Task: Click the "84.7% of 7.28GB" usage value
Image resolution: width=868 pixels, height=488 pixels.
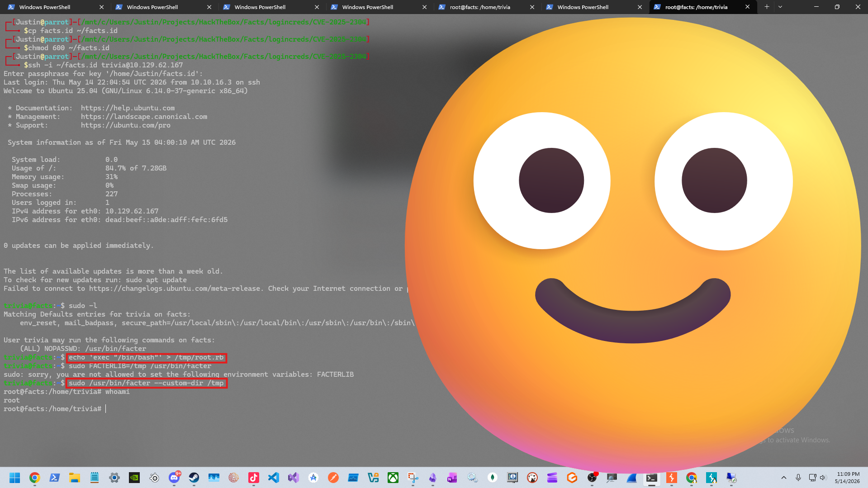Action: pyautogui.click(x=136, y=168)
